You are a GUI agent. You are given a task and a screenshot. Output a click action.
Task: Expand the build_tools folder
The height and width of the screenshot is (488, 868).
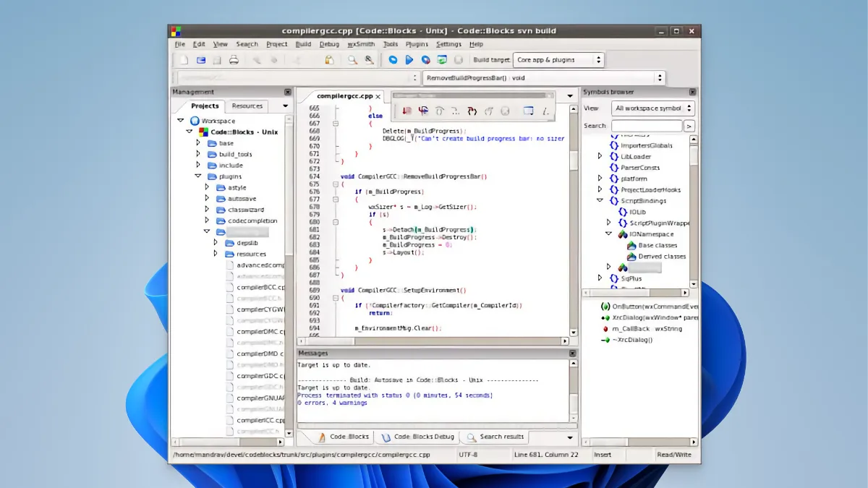(197, 155)
